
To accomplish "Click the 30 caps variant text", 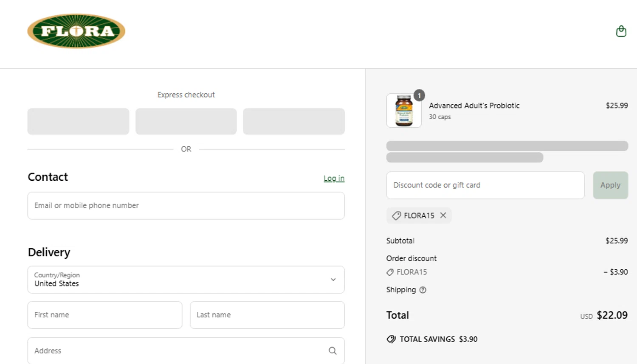I will click(x=440, y=117).
